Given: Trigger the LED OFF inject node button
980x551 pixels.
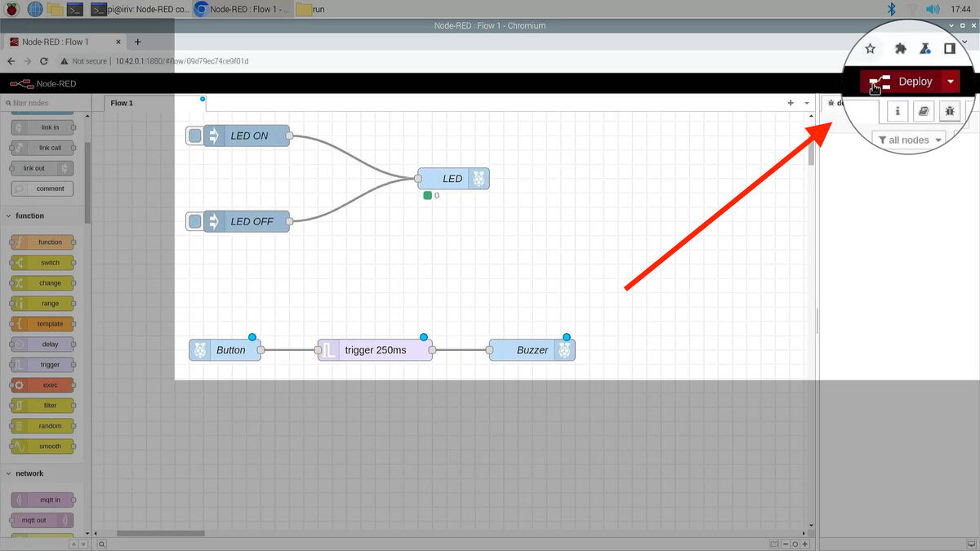Looking at the screenshot, I should coord(194,221).
